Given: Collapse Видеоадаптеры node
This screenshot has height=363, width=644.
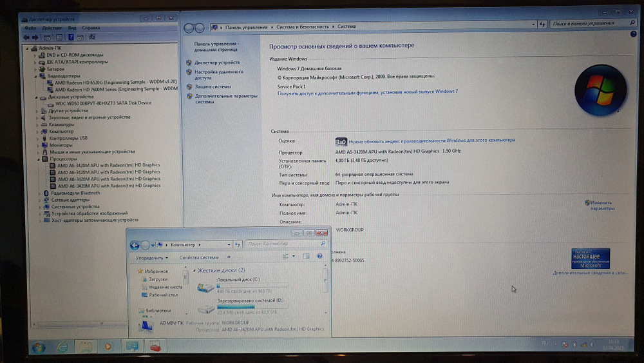Looking at the screenshot, I should [x=35, y=76].
